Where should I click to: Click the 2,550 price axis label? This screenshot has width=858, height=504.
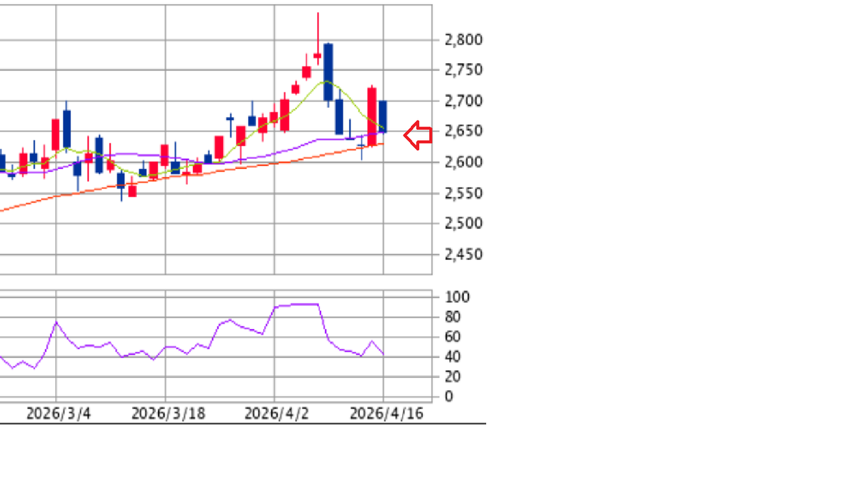463,194
